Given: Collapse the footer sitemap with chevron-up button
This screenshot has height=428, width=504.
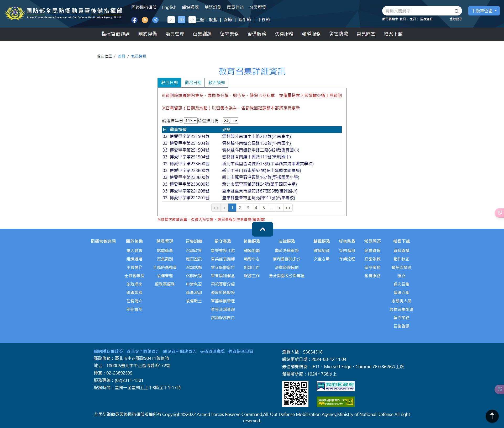Looking at the screenshot, I should (262, 229).
